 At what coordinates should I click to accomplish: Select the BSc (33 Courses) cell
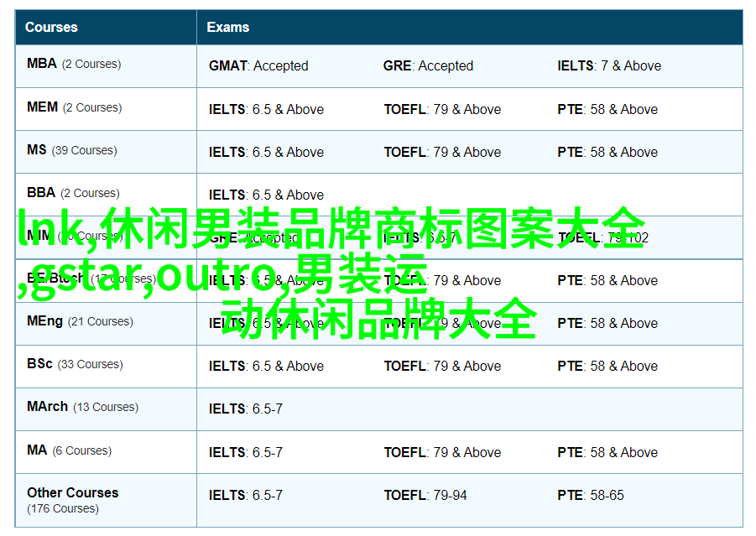106,367
